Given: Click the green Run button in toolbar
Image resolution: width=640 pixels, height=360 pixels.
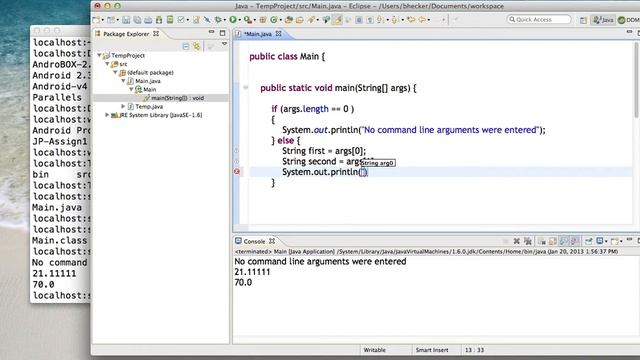Looking at the screenshot, I should [233, 20].
